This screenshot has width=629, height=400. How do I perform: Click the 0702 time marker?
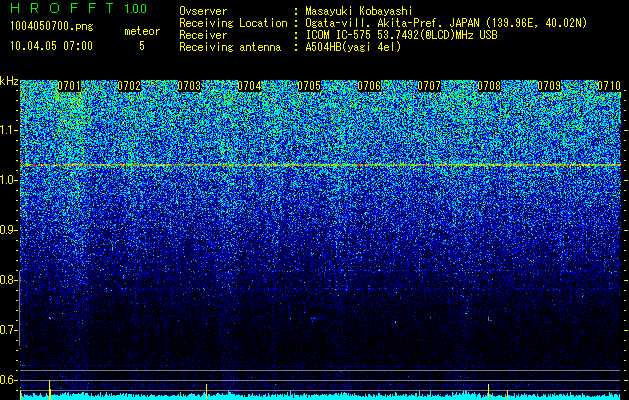(129, 86)
